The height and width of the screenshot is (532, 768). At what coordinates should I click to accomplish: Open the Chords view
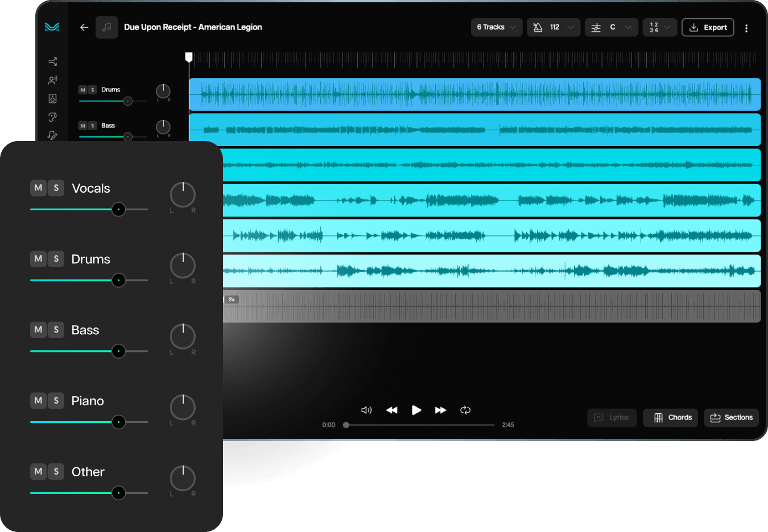click(x=671, y=417)
